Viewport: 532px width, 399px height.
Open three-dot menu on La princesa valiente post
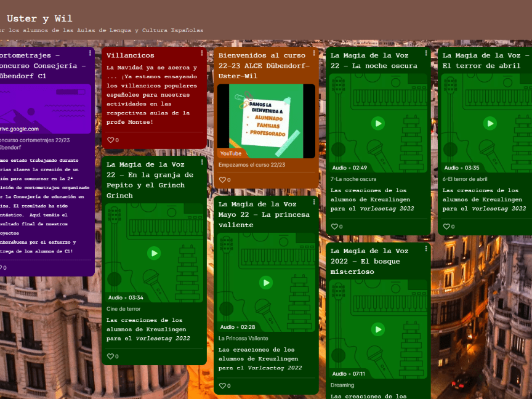[314, 202]
